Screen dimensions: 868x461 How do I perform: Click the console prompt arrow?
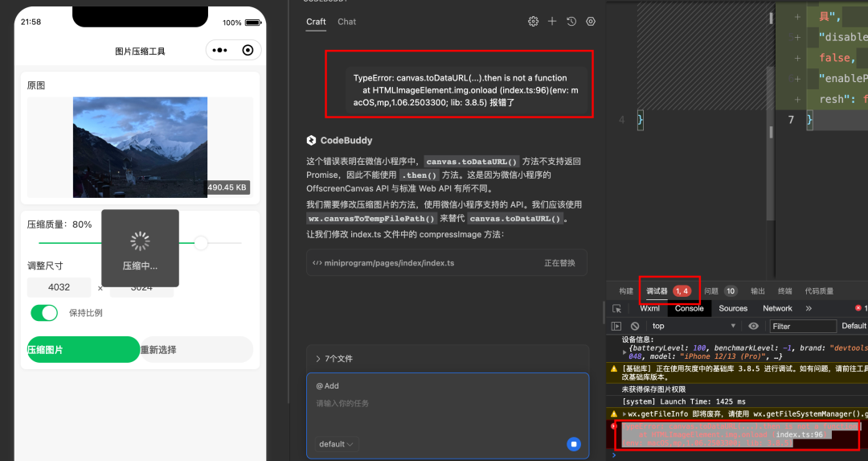tap(613, 455)
